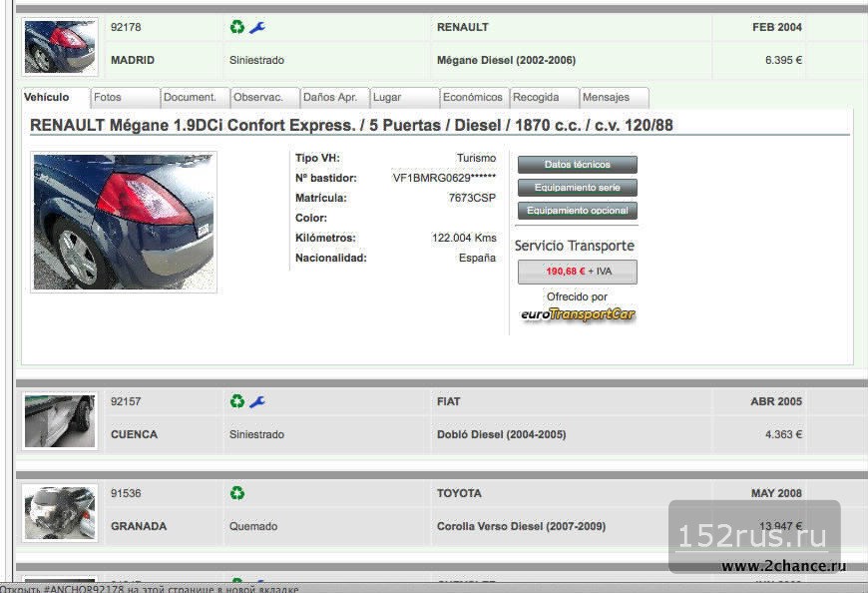868x593 pixels.
Task: Open the Mensajes tab
Action: (614, 97)
